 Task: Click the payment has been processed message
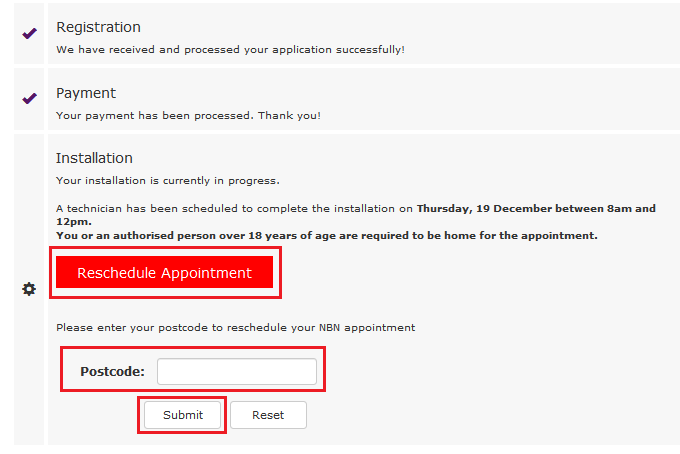[x=188, y=115]
